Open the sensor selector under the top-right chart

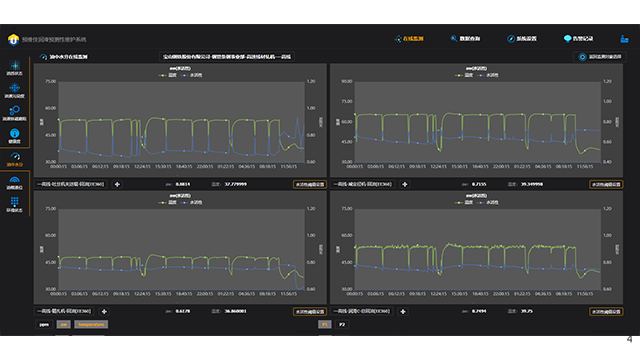(x=362, y=184)
